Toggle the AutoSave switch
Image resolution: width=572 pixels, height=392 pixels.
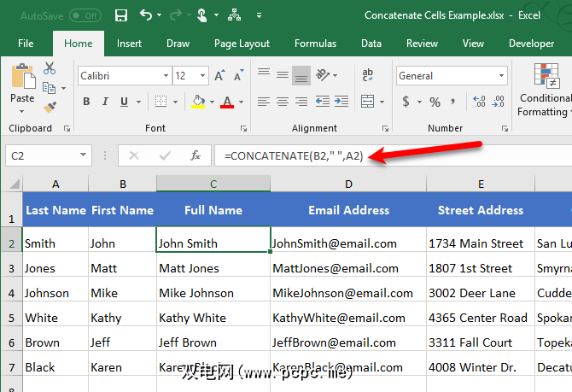(x=85, y=15)
